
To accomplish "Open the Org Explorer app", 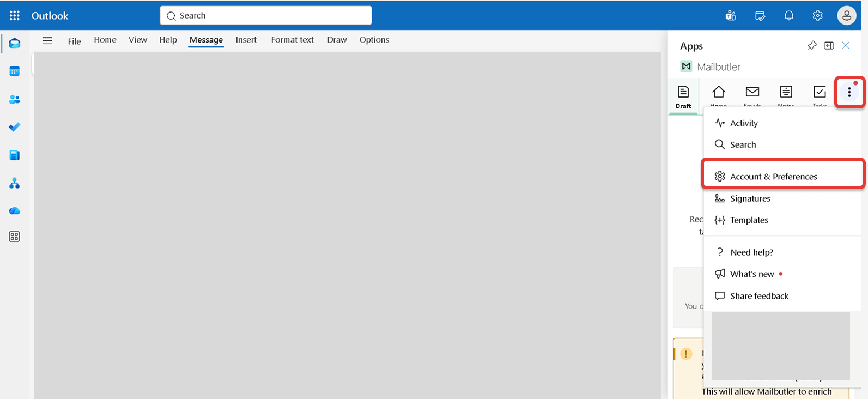I will 15,183.
